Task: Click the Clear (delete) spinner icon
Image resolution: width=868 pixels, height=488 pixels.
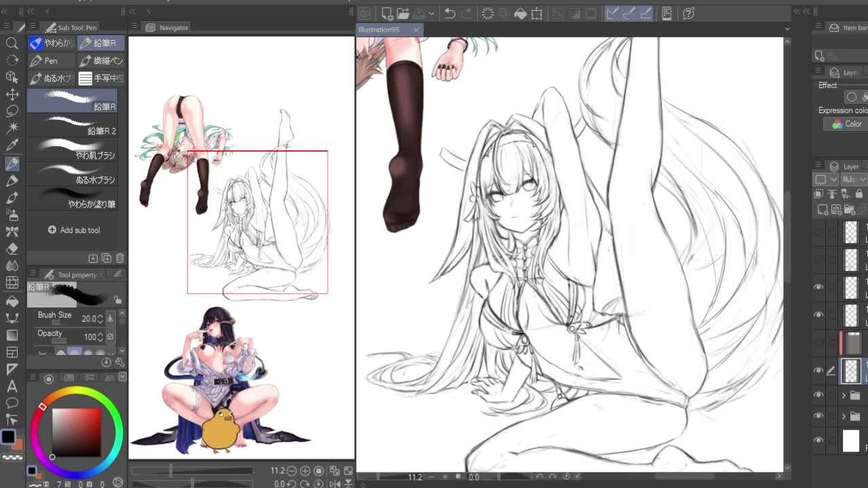Action: pos(488,14)
